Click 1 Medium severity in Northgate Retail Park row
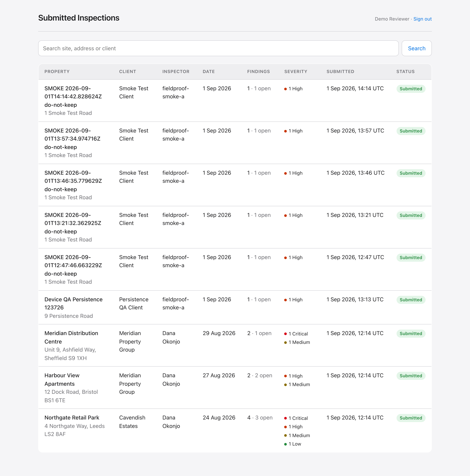Screen dimensions: 470x476 297,435
